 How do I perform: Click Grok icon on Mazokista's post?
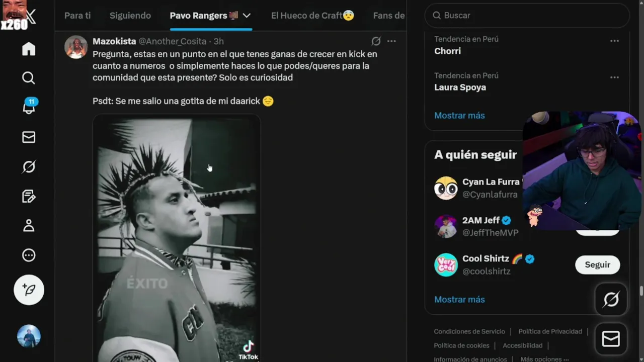(x=376, y=41)
